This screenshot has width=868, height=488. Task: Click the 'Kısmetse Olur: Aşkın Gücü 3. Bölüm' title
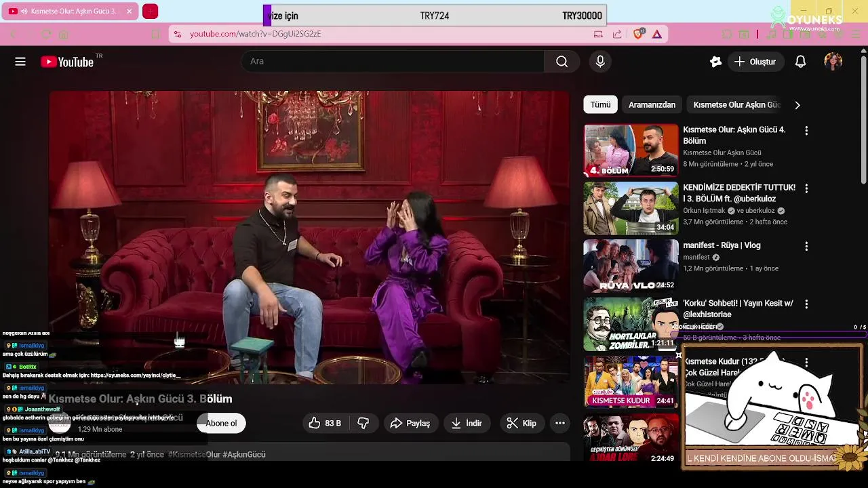pyautogui.click(x=140, y=399)
